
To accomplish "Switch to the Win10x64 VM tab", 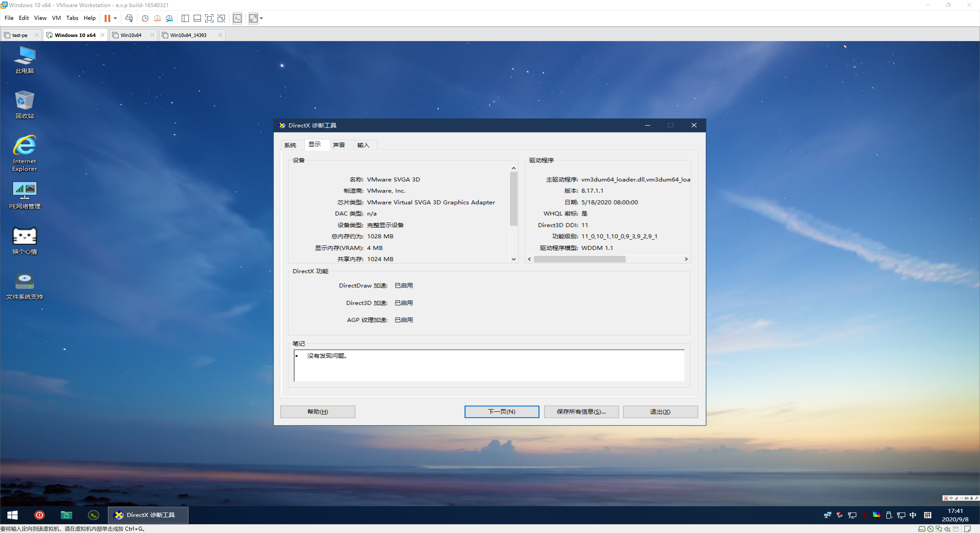I will 130,35.
